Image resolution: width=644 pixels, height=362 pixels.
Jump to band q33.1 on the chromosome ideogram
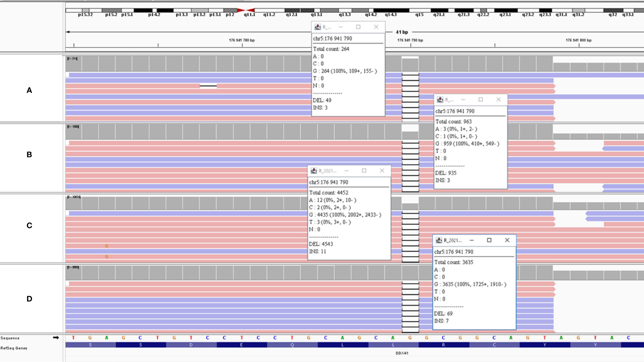[628, 14]
